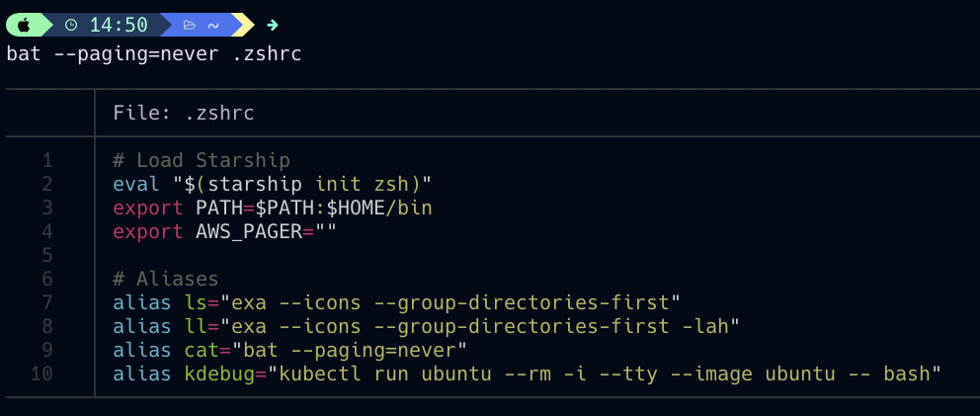
Task: Click the clock icon beside 14:50
Action: [71, 25]
